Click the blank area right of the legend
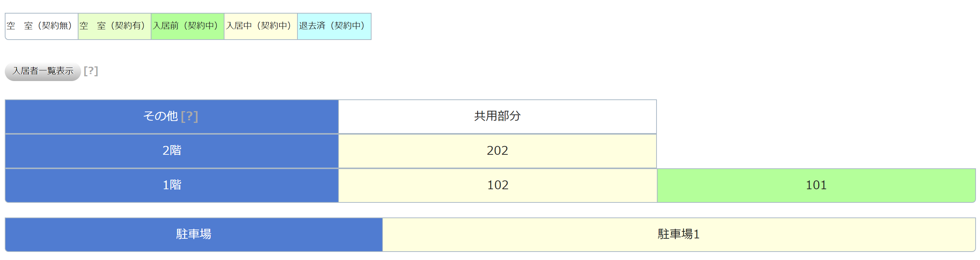The height and width of the screenshot is (260, 980). click(x=647, y=26)
